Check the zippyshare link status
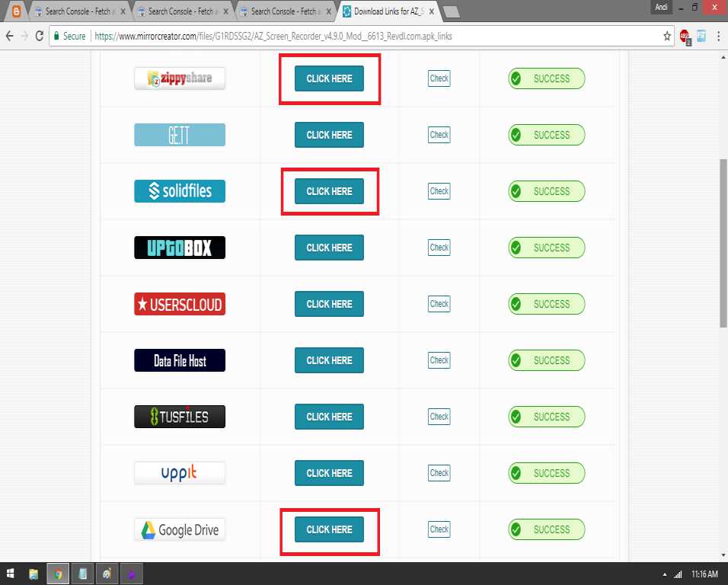 pos(439,78)
